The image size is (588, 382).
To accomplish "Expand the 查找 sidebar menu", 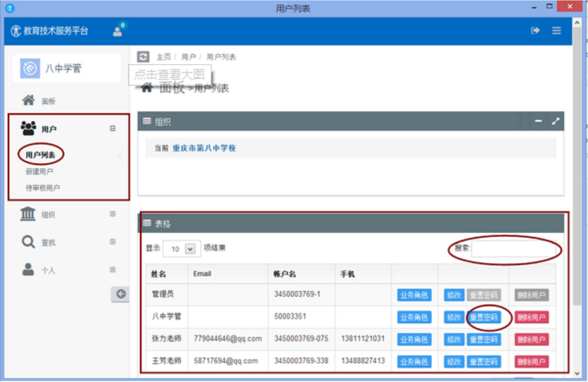I will coord(112,242).
